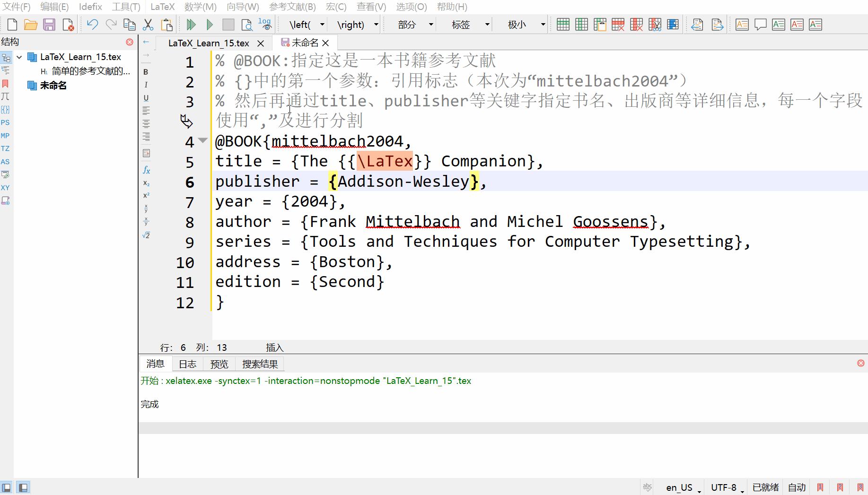The image size is (868, 495).
Task: Show math symbols pi panel
Action: pyautogui.click(x=5, y=96)
